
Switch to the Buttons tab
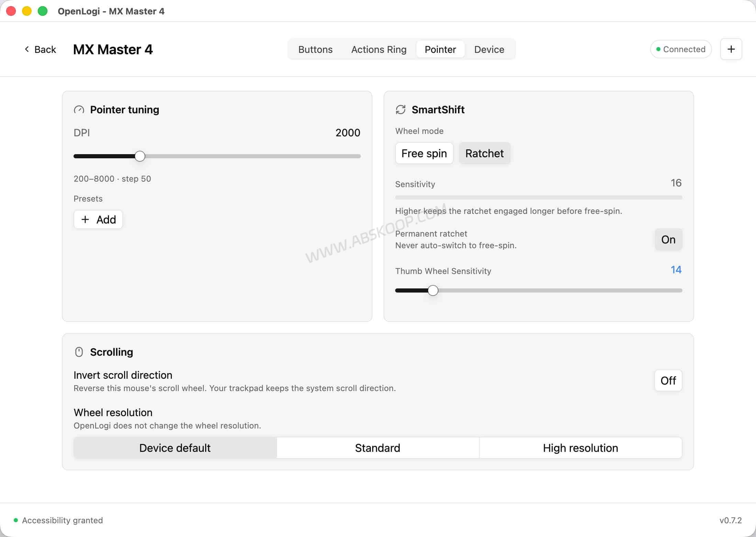point(315,49)
